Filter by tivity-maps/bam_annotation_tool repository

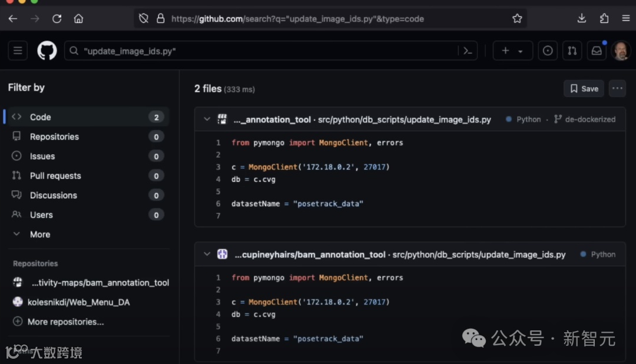91,283
